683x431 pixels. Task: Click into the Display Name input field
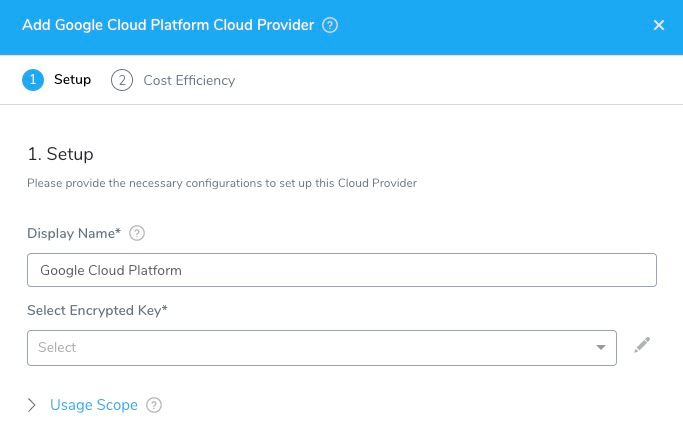[342, 270]
